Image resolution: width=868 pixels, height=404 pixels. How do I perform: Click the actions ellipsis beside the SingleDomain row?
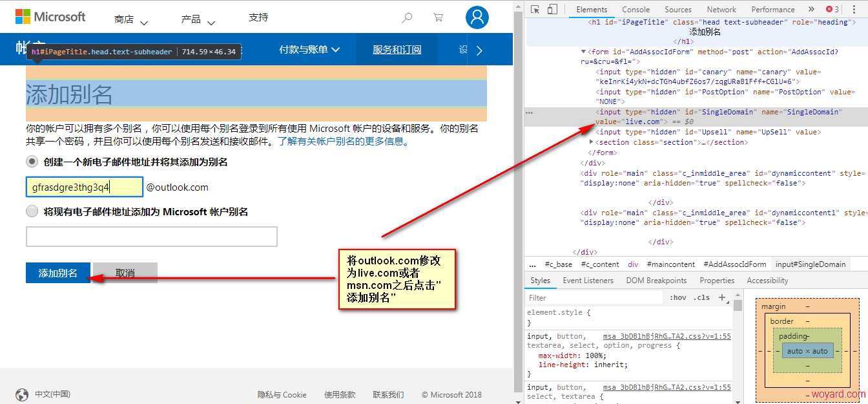(x=530, y=112)
